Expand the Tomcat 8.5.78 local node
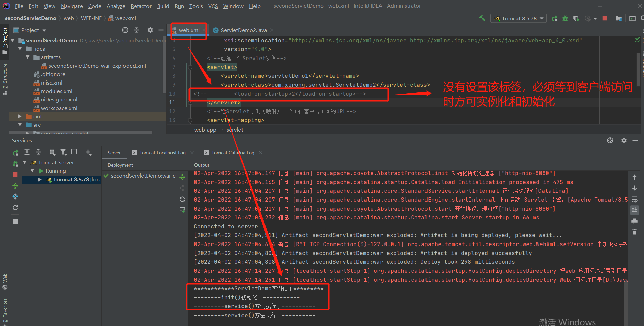 pyautogui.click(x=40, y=179)
